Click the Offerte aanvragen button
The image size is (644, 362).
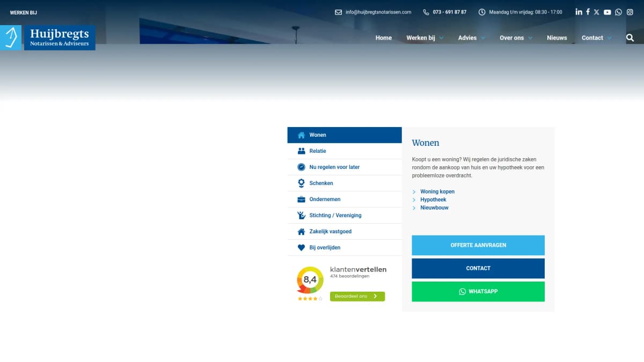click(x=478, y=245)
